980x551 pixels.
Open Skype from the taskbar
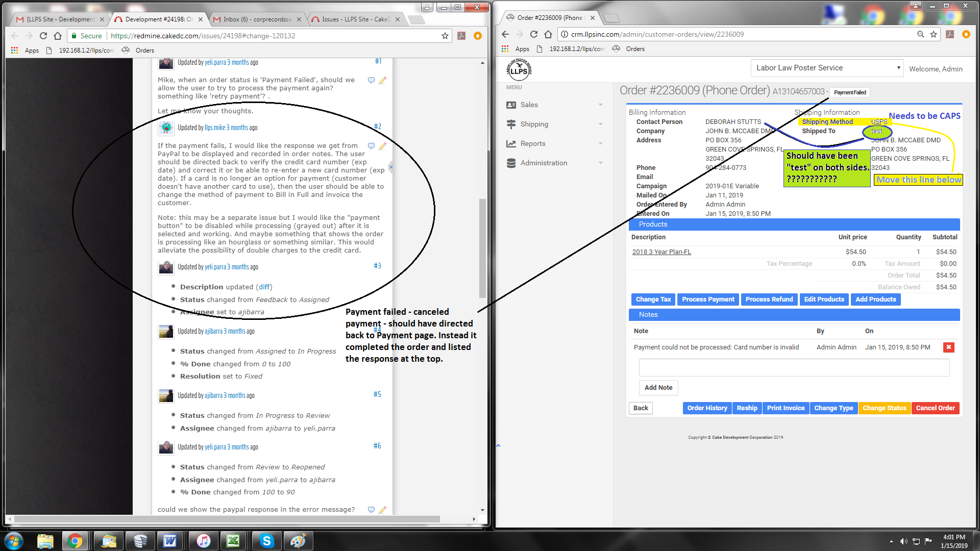[266, 541]
